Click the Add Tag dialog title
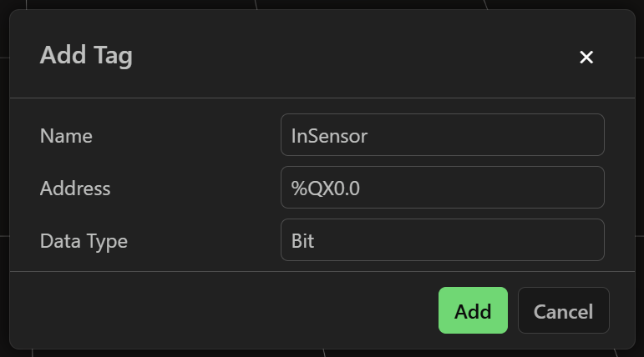The image size is (644, 357). pos(86,56)
